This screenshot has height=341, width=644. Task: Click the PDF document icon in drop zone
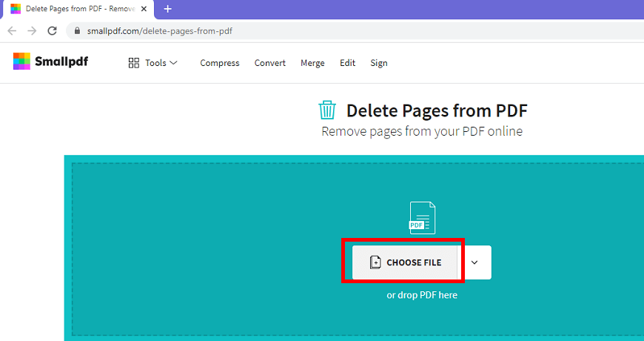[422, 218]
